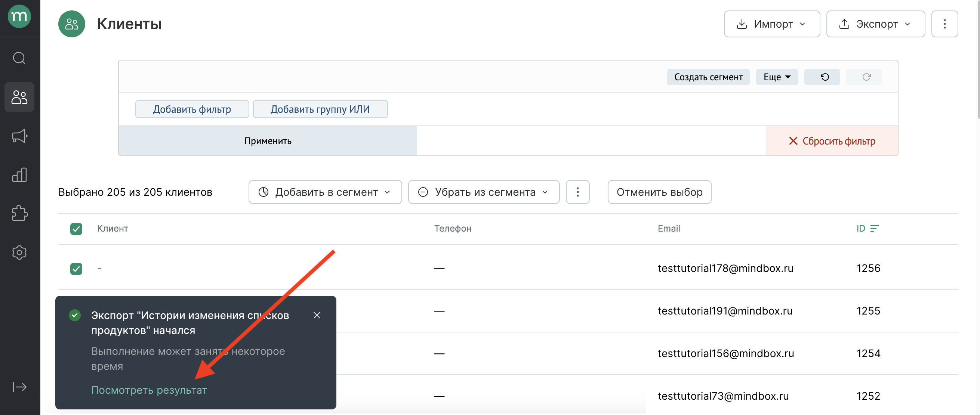
Task: Open integrations via puzzle piece icon
Action: (19, 214)
